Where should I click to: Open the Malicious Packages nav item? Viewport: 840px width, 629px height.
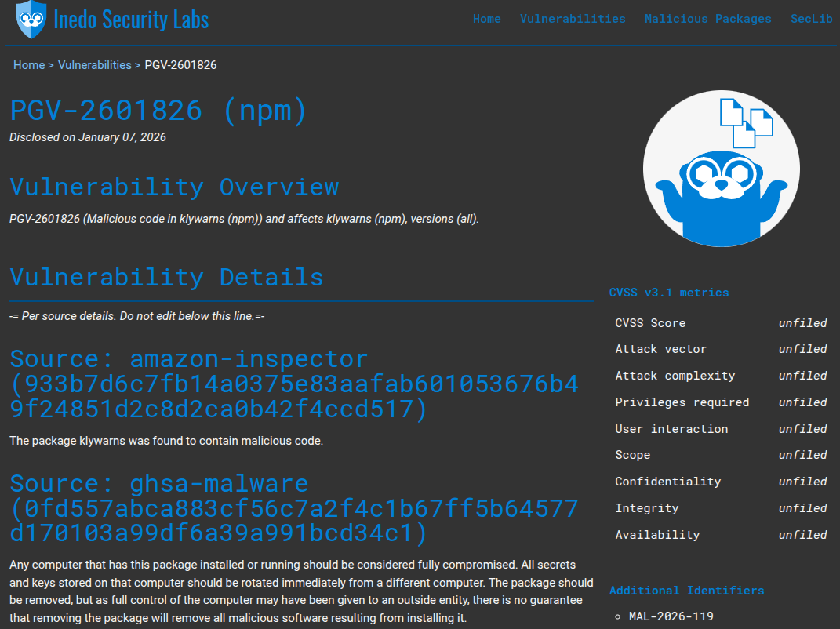coord(707,19)
